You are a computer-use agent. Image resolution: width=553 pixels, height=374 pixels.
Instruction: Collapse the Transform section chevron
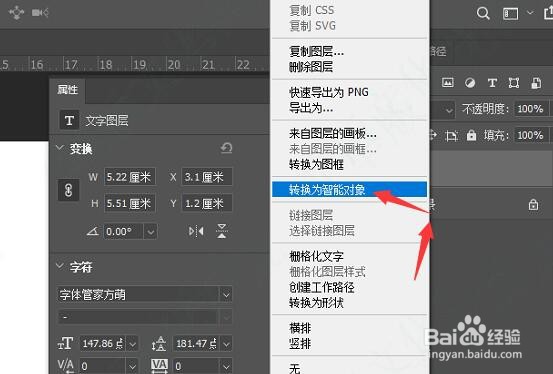[x=60, y=147]
